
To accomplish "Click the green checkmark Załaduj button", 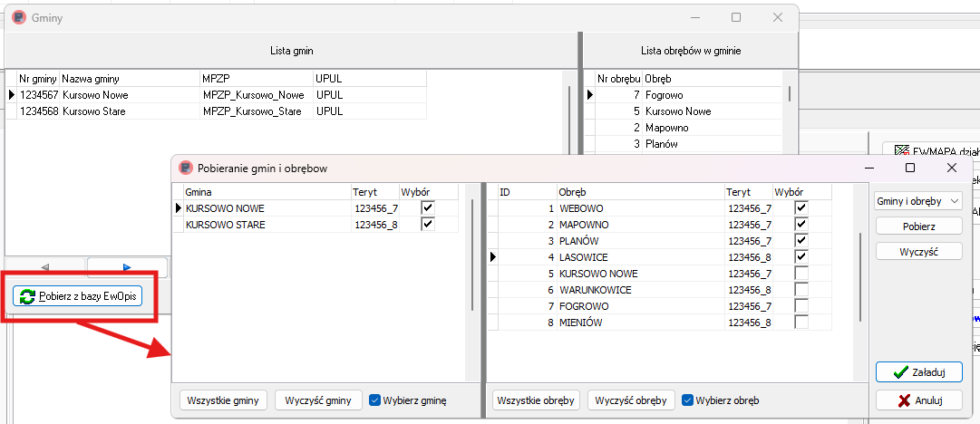I will (918, 371).
